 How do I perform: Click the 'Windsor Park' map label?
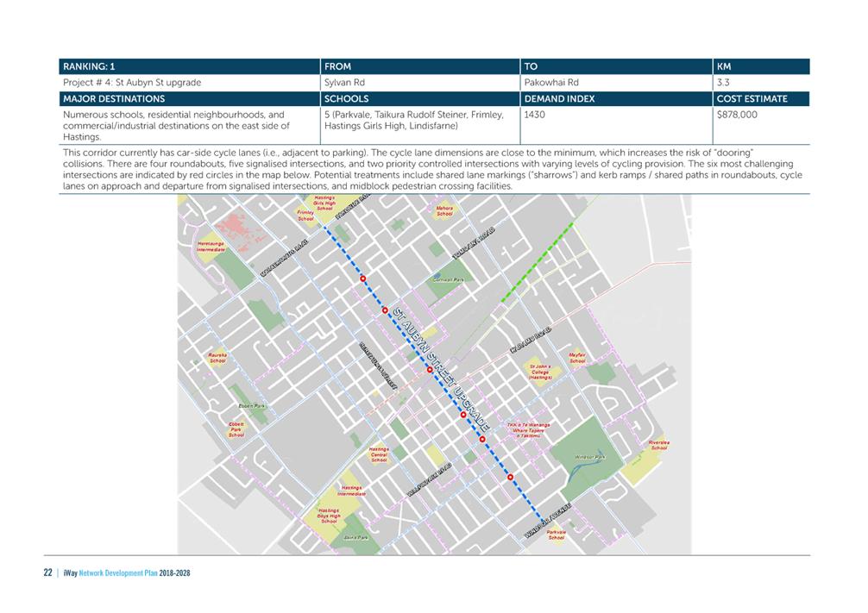coord(590,457)
